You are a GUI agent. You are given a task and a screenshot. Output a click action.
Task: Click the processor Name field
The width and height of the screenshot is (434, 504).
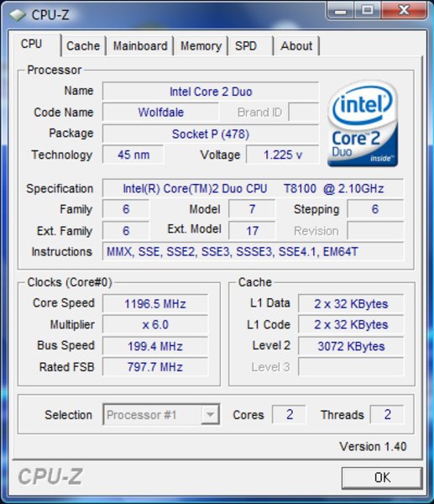(211, 92)
